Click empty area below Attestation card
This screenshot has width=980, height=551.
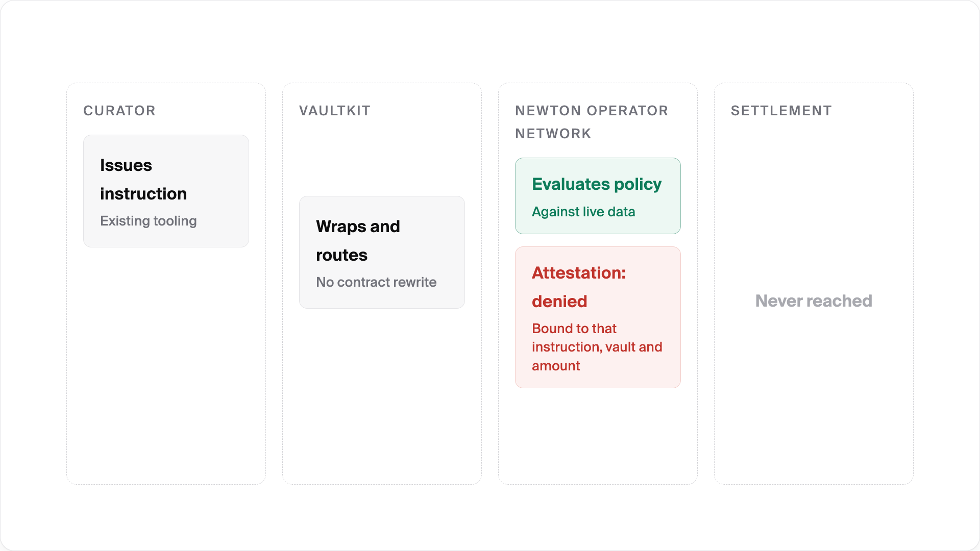(x=598, y=435)
